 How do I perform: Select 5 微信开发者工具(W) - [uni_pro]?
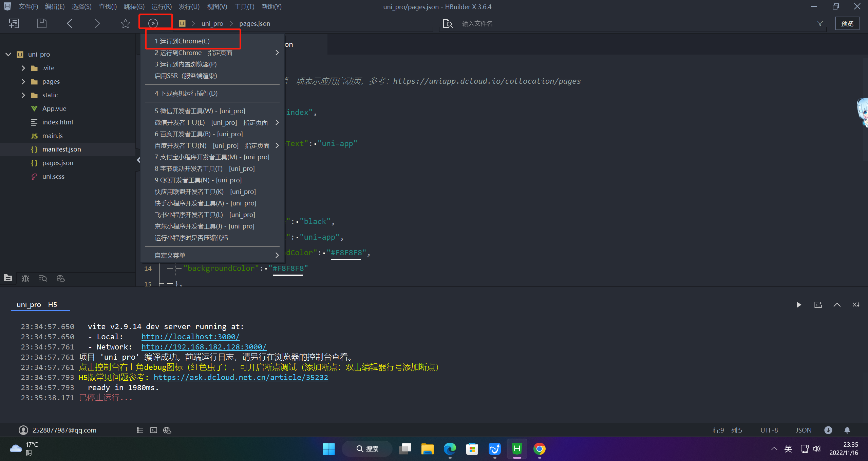click(212, 111)
